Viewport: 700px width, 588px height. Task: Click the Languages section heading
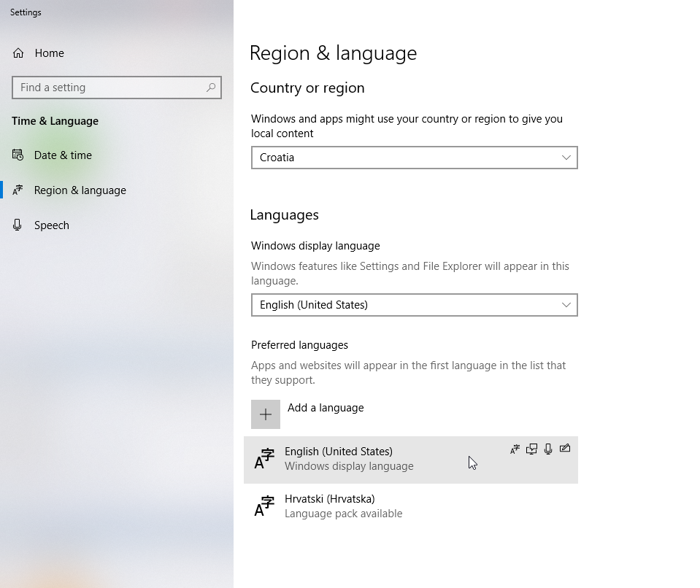pyautogui.click(x=285, y=215)
